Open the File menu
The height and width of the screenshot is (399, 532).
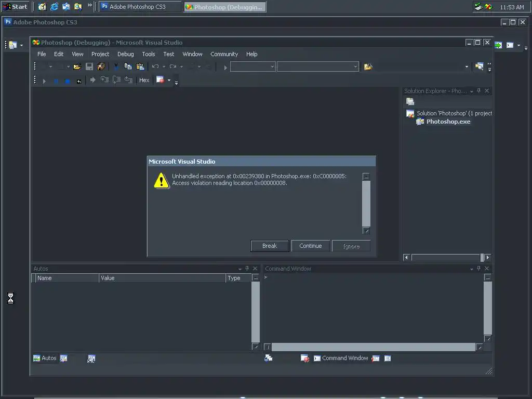42,54
